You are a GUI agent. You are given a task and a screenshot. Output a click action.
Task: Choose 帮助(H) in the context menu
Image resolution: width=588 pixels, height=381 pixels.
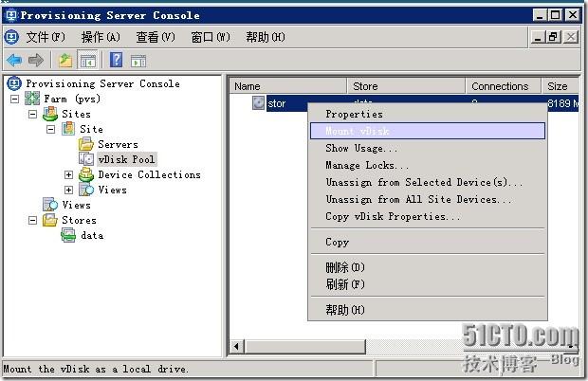pyautogui.click(x=428, y=310)
